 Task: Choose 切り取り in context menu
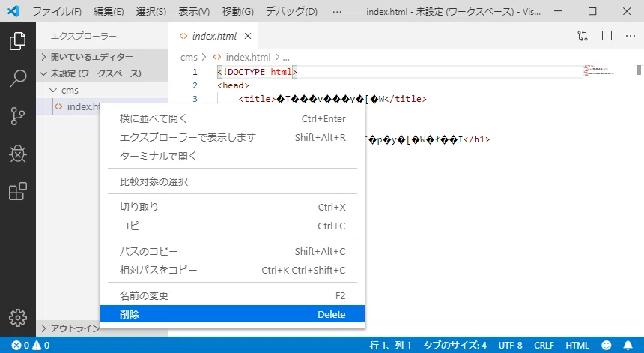coord(232,207)
